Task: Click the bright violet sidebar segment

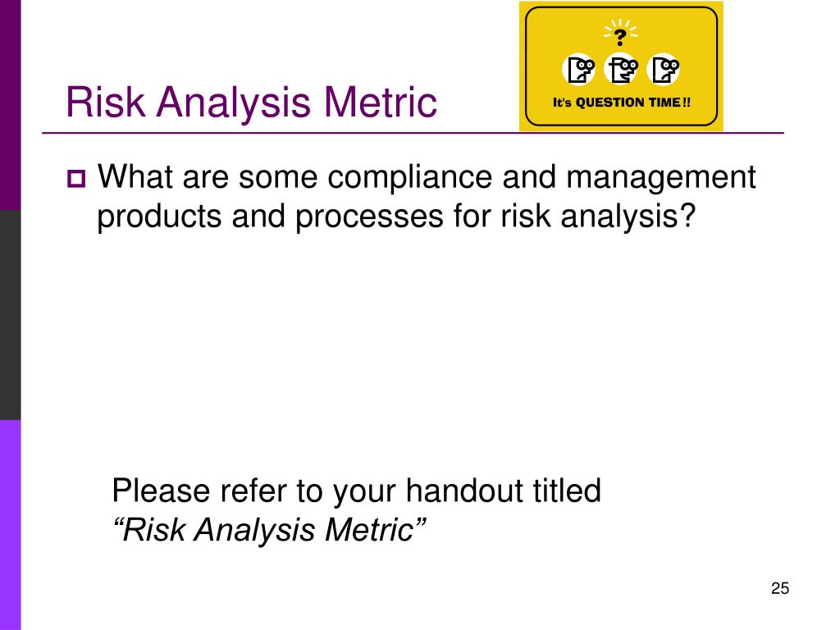Action: 10,525
